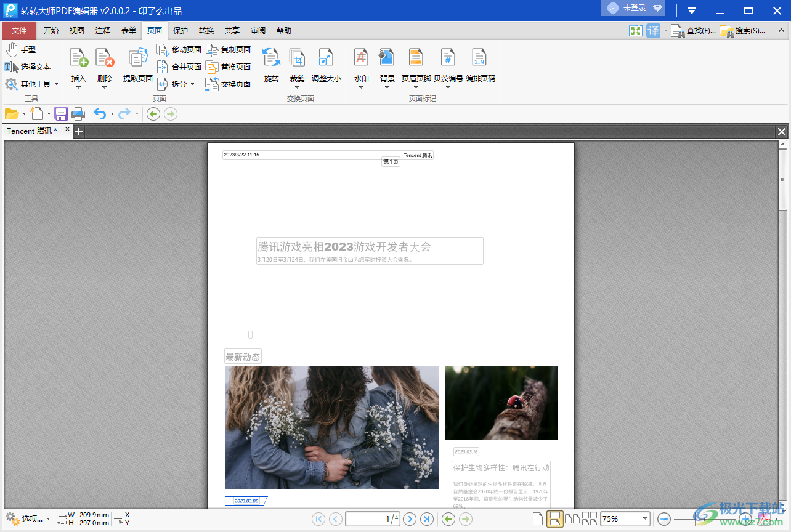Click the Print icon in quick toolbar
791x532 pixels.
point(78,113)
